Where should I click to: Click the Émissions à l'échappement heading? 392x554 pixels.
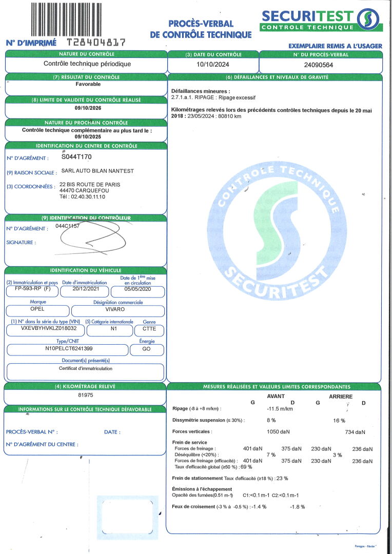click(x=202, y=489)
